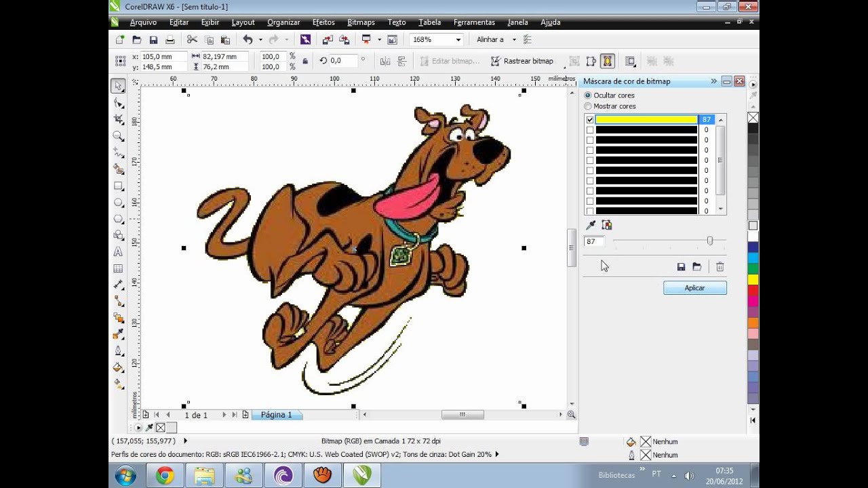Open the Bitmaps menu
The width and height of the screenshot is (868, 488).
pos(361,22)
